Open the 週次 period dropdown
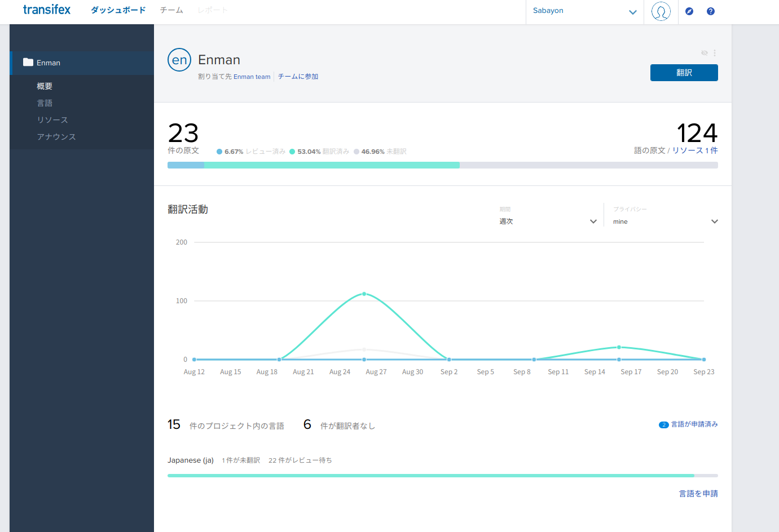Viewport: 779px width, 532px height. pos(547,221)
